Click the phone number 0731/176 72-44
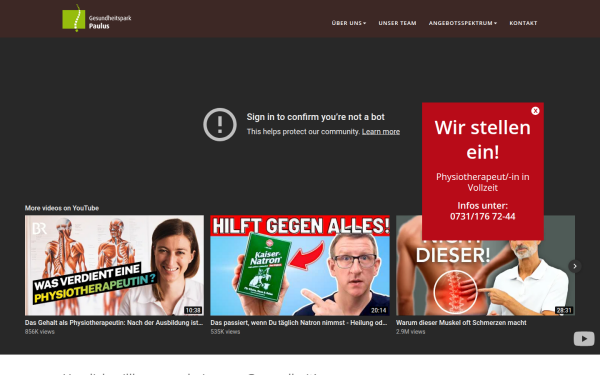The width and height of the screenshot is (600, 375). 483,217
